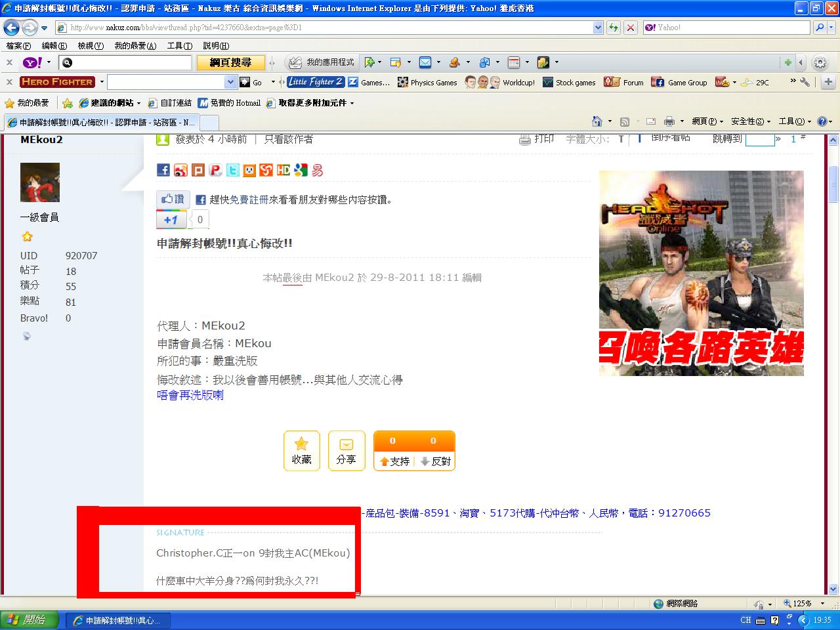Open the 編輯(E) menu

tap(54, 46)
